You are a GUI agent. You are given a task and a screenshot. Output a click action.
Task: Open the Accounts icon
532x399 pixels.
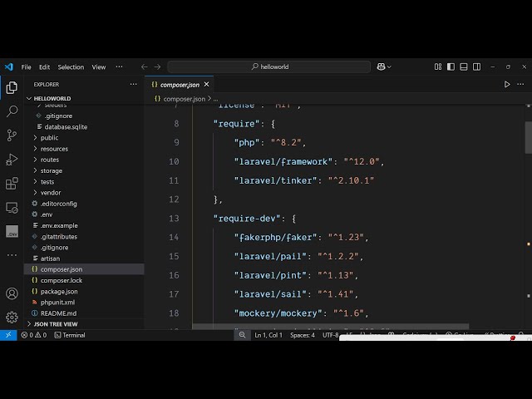(12, 293)
